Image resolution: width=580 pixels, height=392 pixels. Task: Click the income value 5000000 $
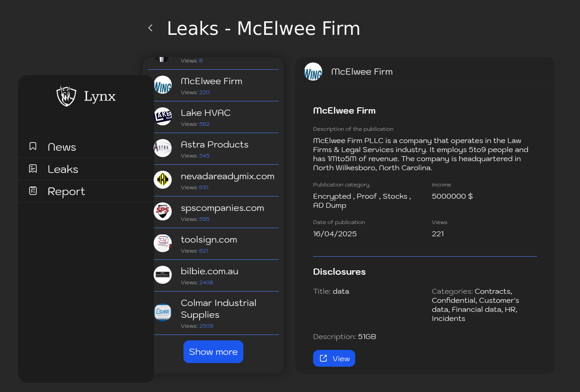coord(452,196)
